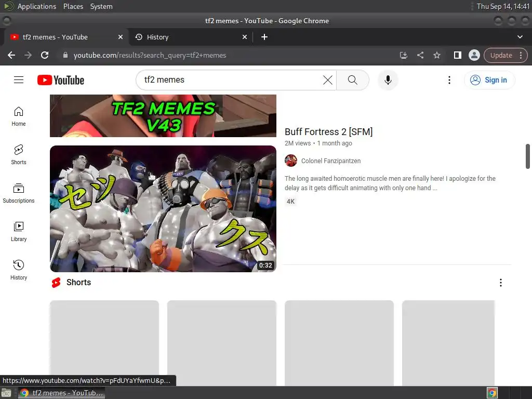This screenshot has height=399, width=532.
Task: Open YouTube settings three-dot menu
Action: point(449,80)
